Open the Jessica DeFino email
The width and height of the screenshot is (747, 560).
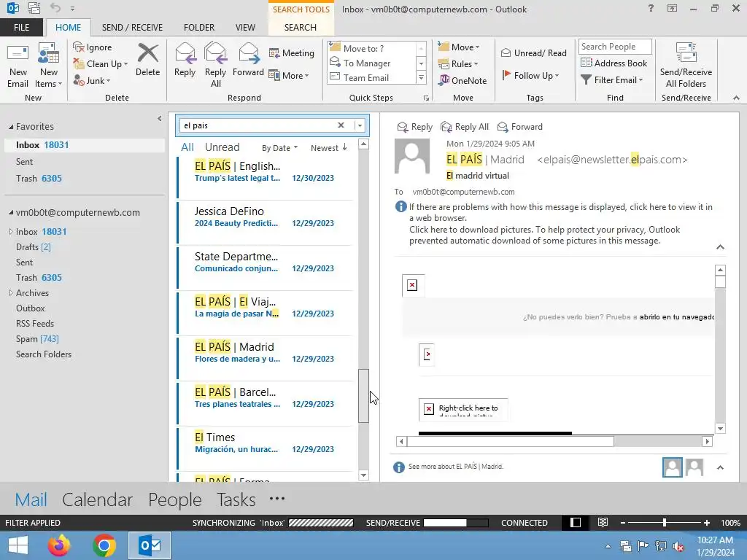coord(266,222)
